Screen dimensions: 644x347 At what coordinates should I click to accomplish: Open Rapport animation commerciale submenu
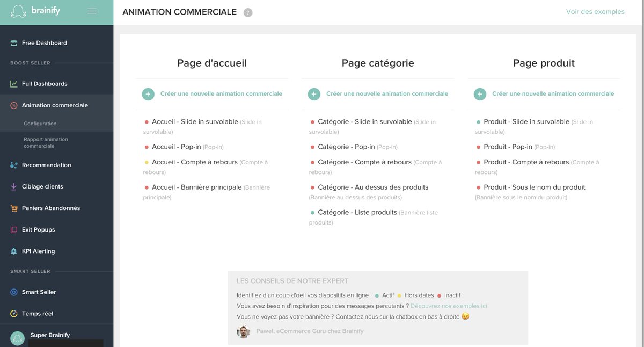point(46,142)
